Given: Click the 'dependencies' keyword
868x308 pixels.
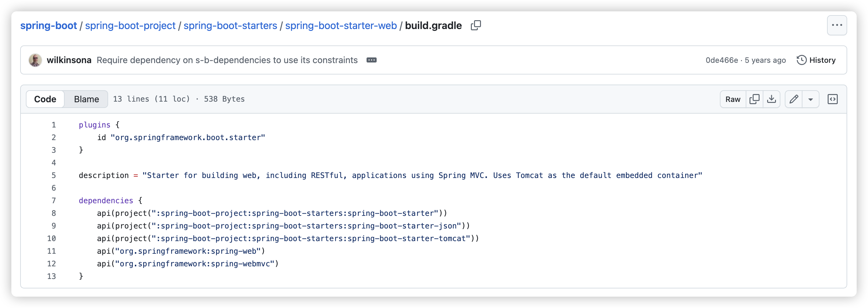Looking at the screenshot, I should pyautogui.click(x=106, y=201).
